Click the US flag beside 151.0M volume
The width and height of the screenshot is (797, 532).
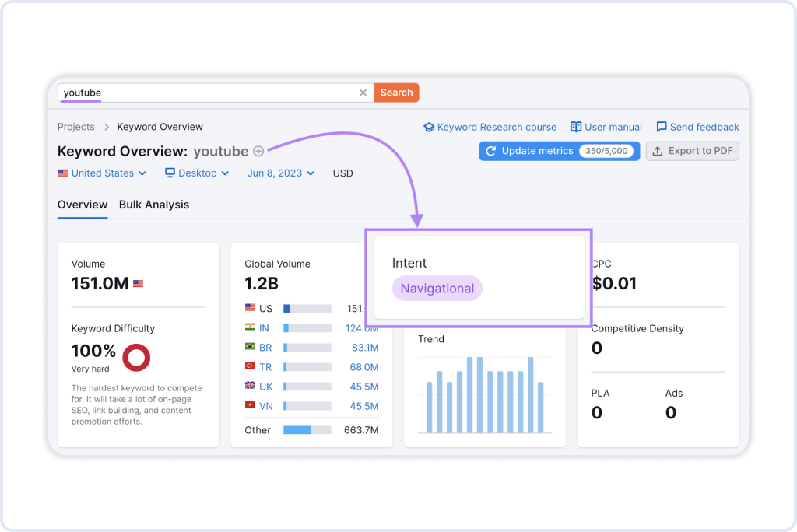click(x=139, y=284)
